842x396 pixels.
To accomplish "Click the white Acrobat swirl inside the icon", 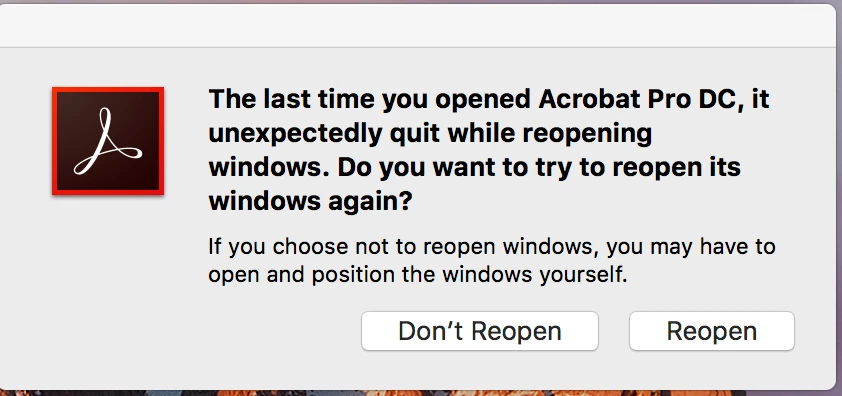I will (x=108, y=141).
